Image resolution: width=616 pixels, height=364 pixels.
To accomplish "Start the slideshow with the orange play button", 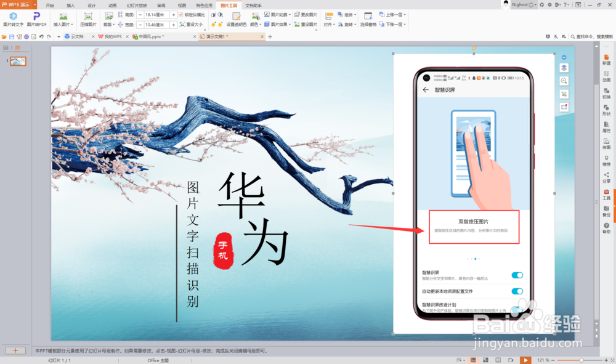I will click(525, 360).
